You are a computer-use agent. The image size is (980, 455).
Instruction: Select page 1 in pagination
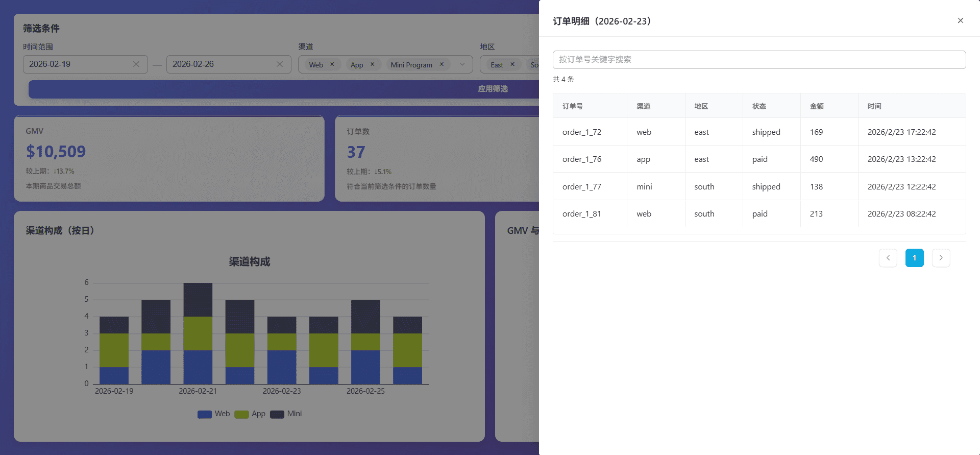(914, 258)
